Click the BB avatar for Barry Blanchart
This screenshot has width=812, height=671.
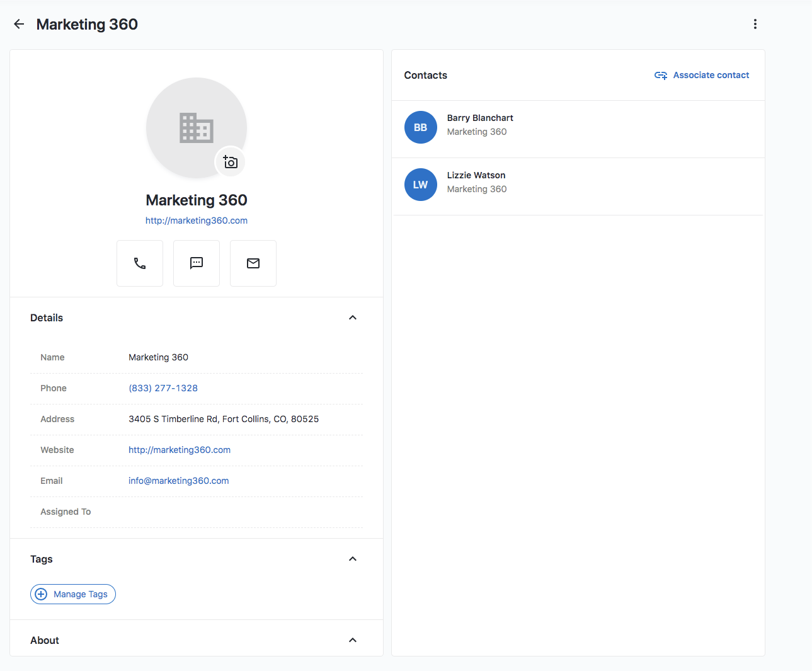421,127
